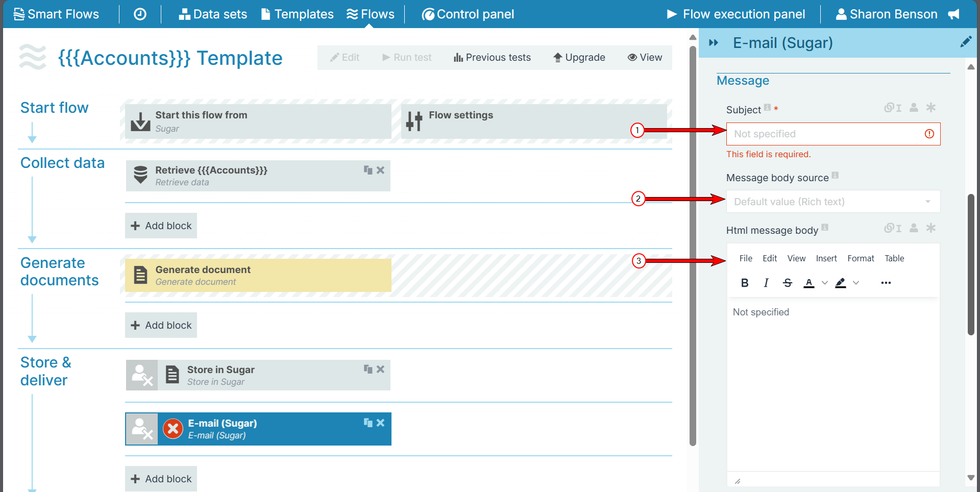
Task: Click the pencil rename icon in panel header
Action: coord(966,42)
